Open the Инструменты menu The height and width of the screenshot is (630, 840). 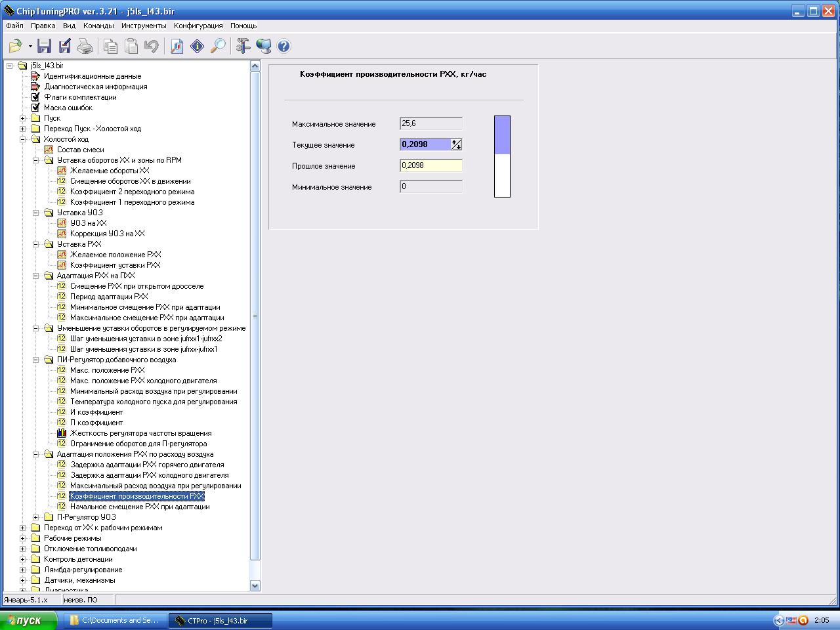144,26
